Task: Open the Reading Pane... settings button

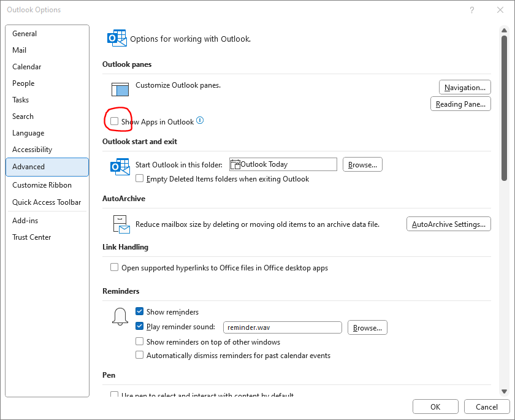Action: pyautogui.click(x=460, y=104)
